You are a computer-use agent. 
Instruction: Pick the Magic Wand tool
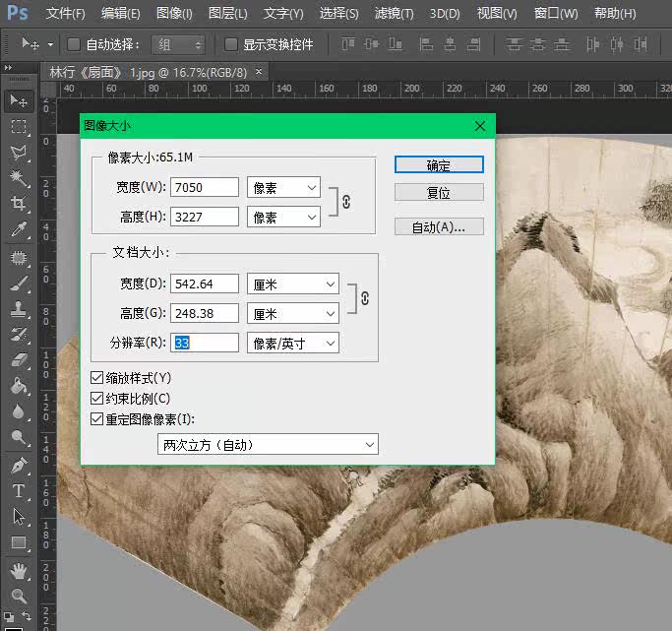(x=19, y=178)
